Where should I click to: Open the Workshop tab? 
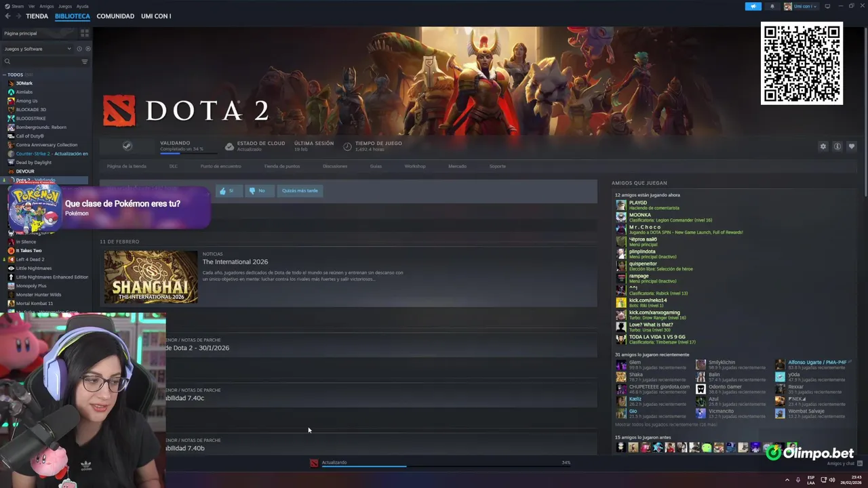pyautogui.click(x=415, y=166)
